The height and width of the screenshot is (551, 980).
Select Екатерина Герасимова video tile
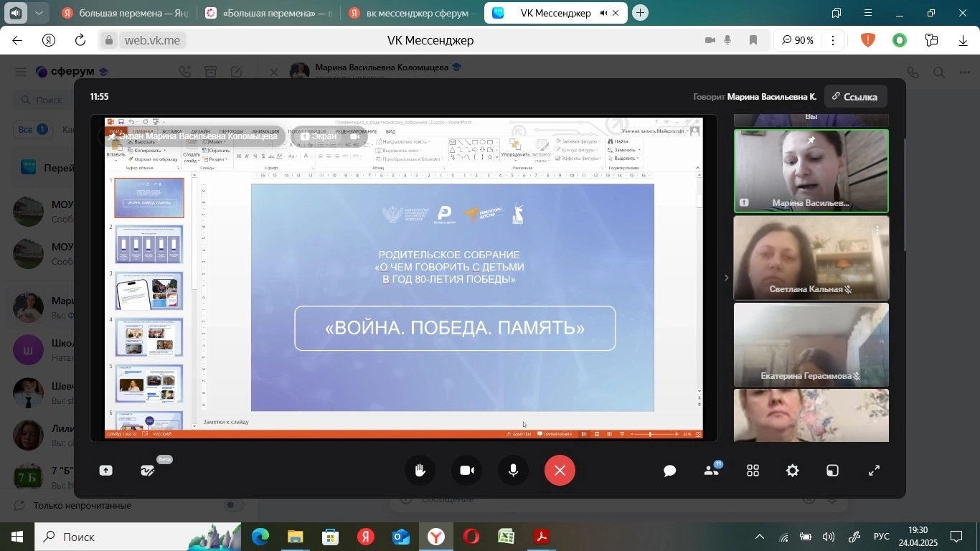click(x=811, y=344)
